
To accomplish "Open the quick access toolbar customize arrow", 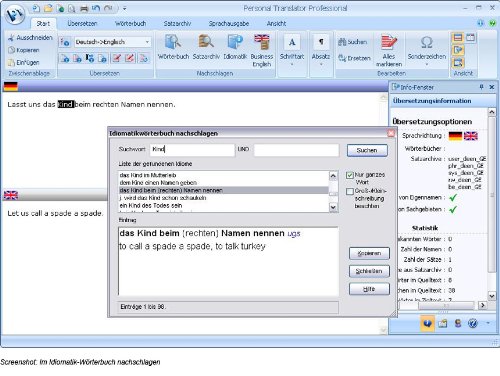I will point(124,8).
